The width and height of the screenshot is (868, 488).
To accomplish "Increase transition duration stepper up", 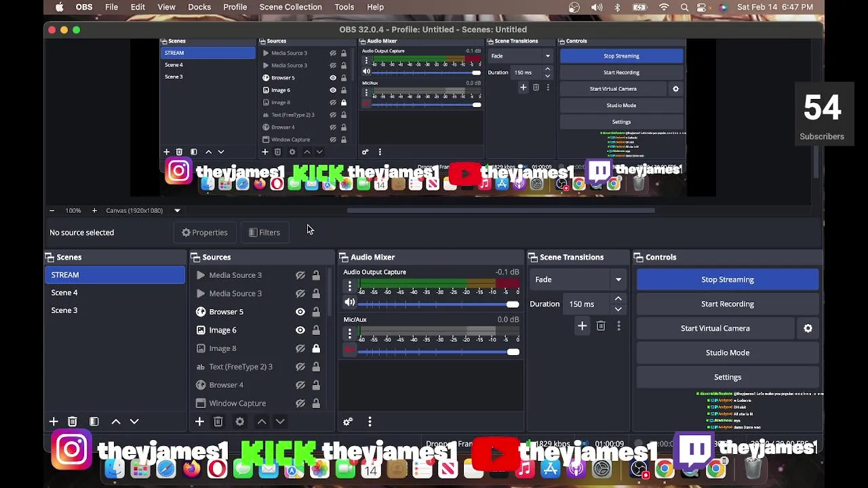I will click(618, 299).
